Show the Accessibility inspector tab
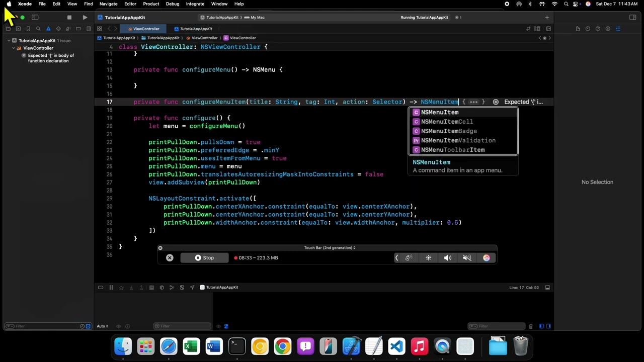 click(x=608, y=29)
